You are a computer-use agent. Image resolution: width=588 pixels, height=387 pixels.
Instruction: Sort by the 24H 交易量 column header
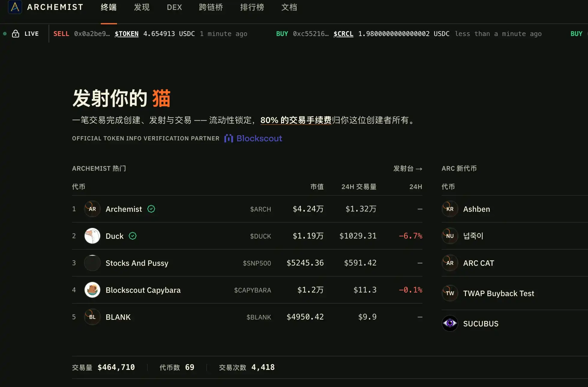[x=359, y=187]
